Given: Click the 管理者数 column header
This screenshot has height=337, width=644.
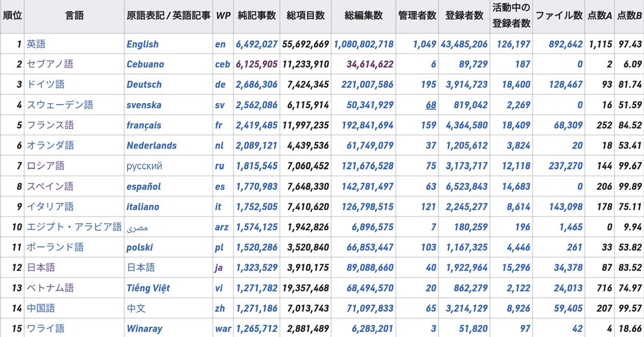Looking at the screenshot, I should [x=417, y=16].
